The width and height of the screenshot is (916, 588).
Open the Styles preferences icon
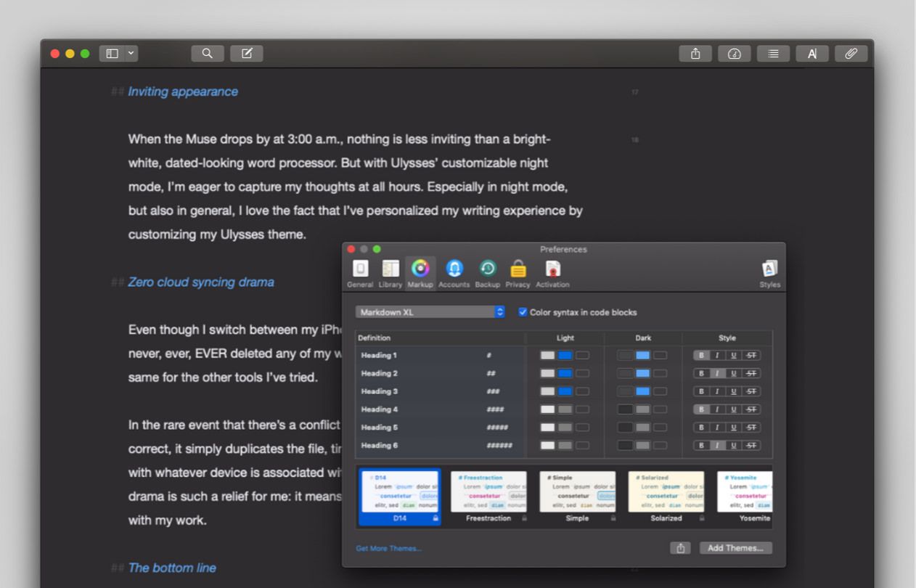pyautogui.click(x=770, y=274)
